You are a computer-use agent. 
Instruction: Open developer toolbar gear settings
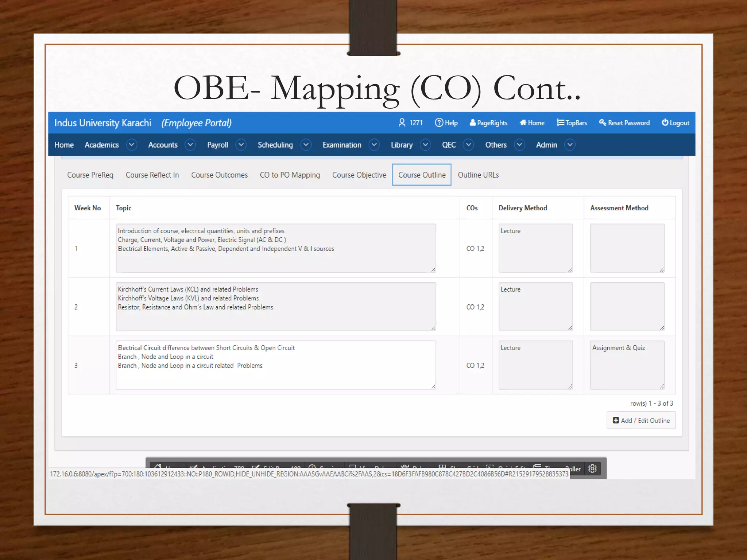pos(592,468)
